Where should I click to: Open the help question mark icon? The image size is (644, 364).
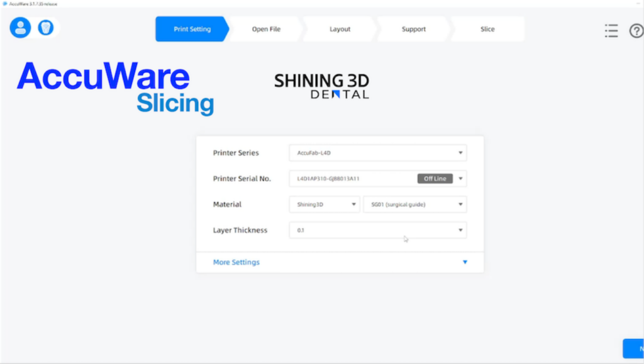click(636, 31)
